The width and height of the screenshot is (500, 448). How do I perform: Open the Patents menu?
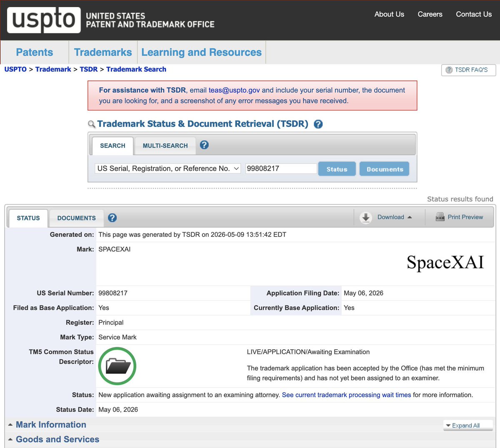tap(35, 52)
